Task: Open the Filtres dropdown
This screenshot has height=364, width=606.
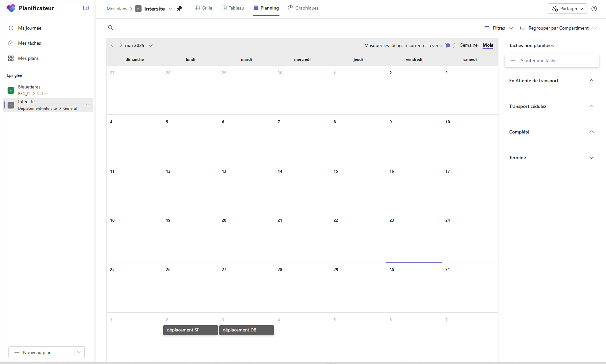Action: click(511, 28)
